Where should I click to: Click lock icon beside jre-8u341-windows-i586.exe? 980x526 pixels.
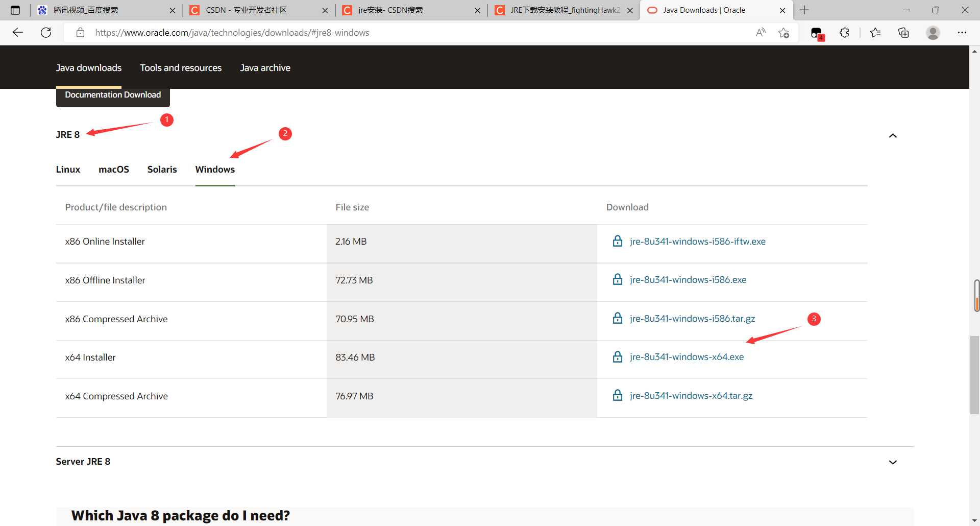[618, 279]
